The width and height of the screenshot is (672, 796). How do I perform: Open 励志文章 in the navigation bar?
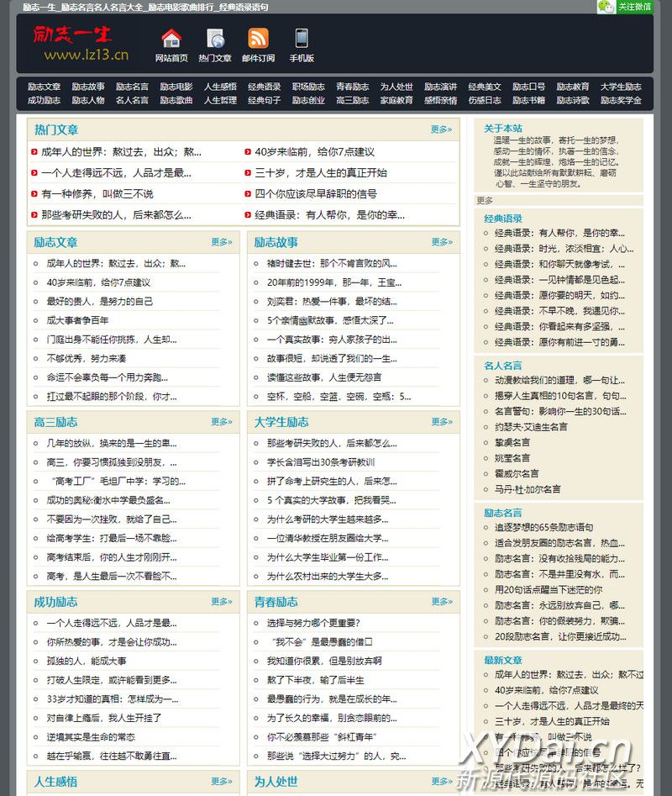click(x=45, y=87)
